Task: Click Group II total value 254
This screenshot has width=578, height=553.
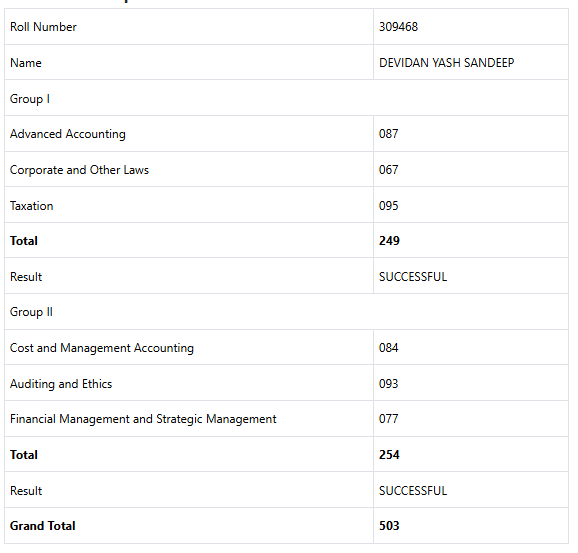Action: point(389,455)
